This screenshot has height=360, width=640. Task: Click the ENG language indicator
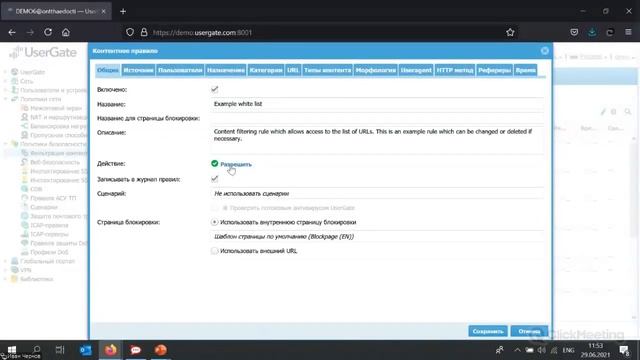pyautogui.click(x=568, y=350)
